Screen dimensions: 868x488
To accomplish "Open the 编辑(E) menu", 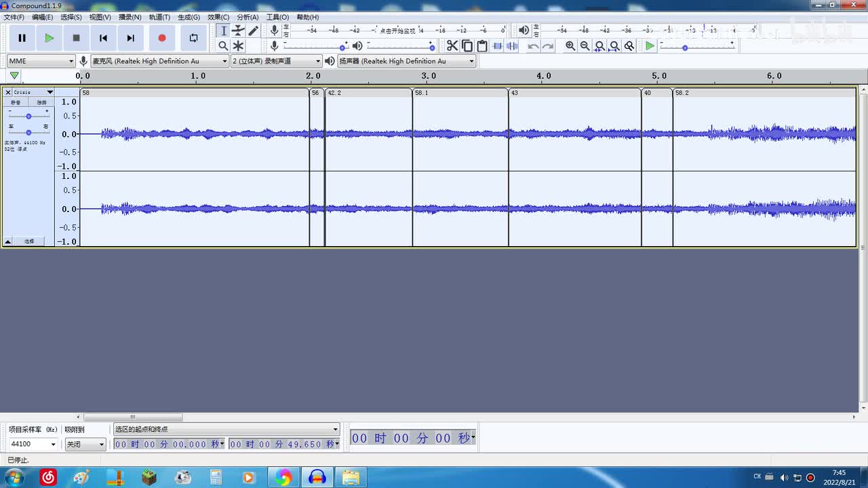I will click(42, 17).
